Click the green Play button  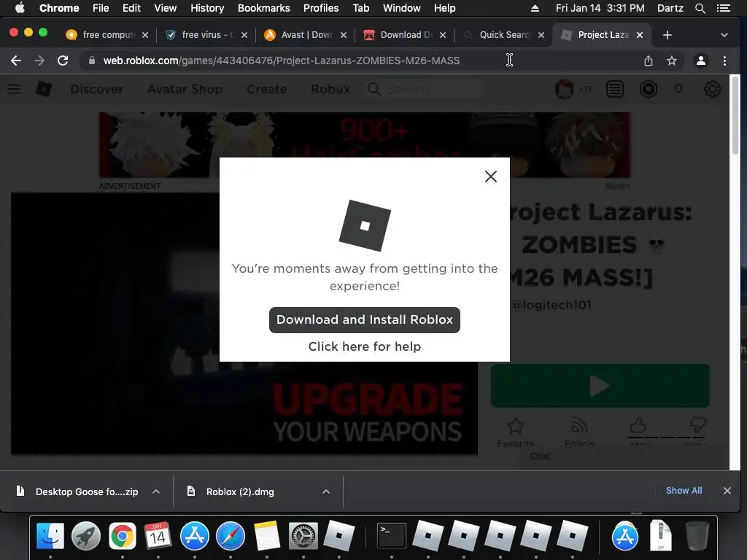point(600,386)
